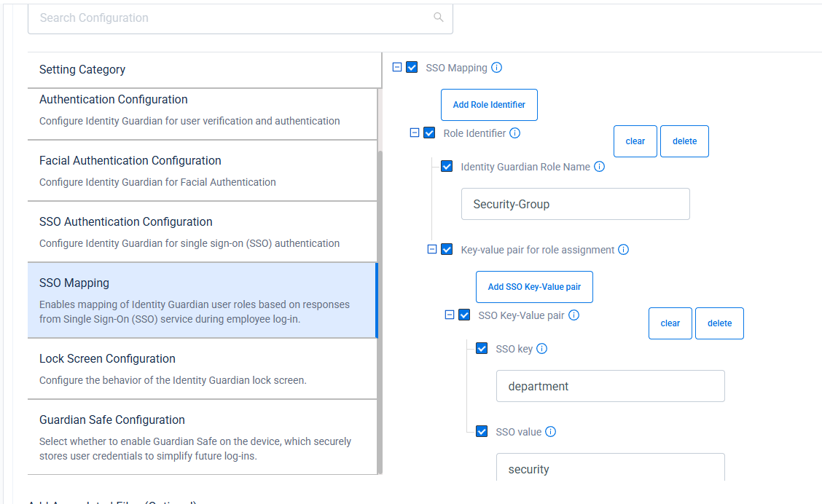
Task: Toggle the Identity Guardian Role Name checkbox
Action: point(446,166)
